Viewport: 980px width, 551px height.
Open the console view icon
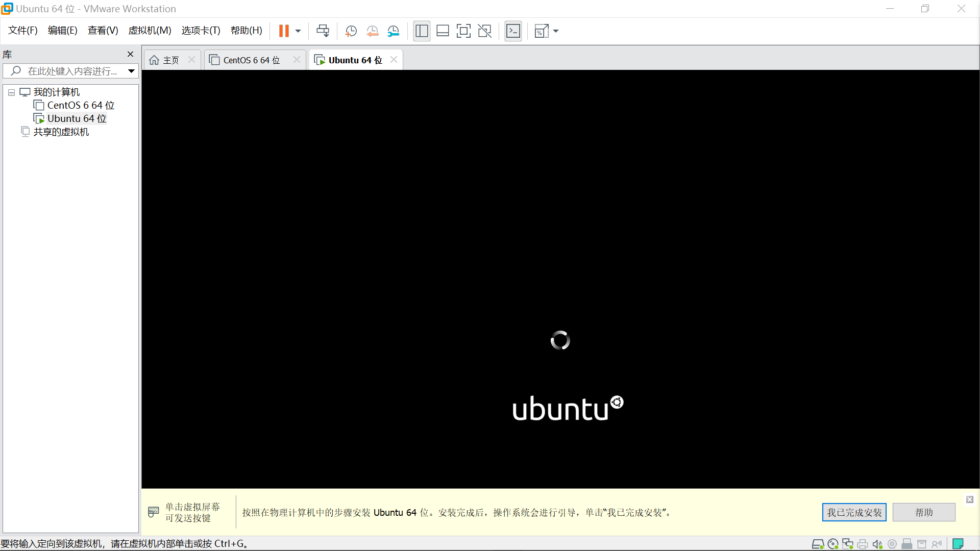(513, 31)
